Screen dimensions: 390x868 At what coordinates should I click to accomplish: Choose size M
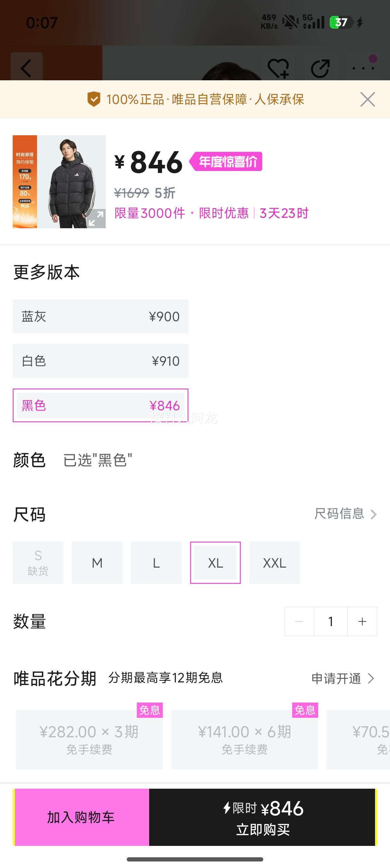pos(97,563)
